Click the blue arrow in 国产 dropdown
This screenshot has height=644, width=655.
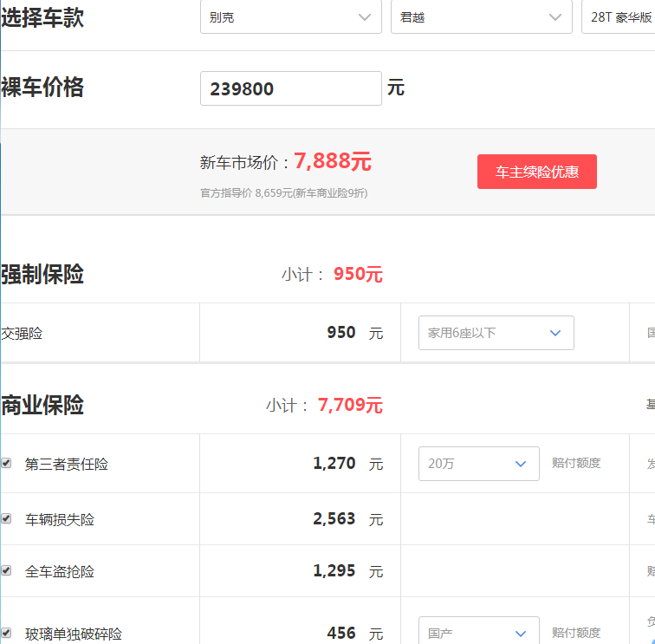(x=521, y=634)
